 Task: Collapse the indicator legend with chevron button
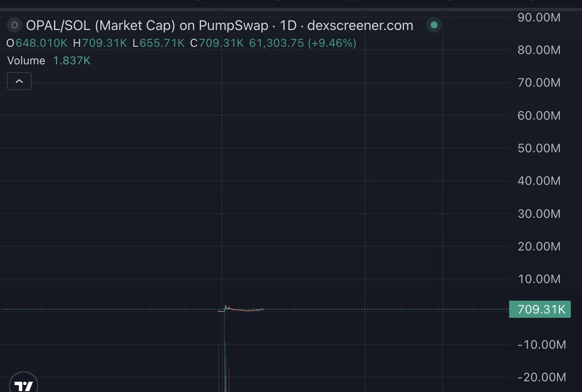click(19, 81)
